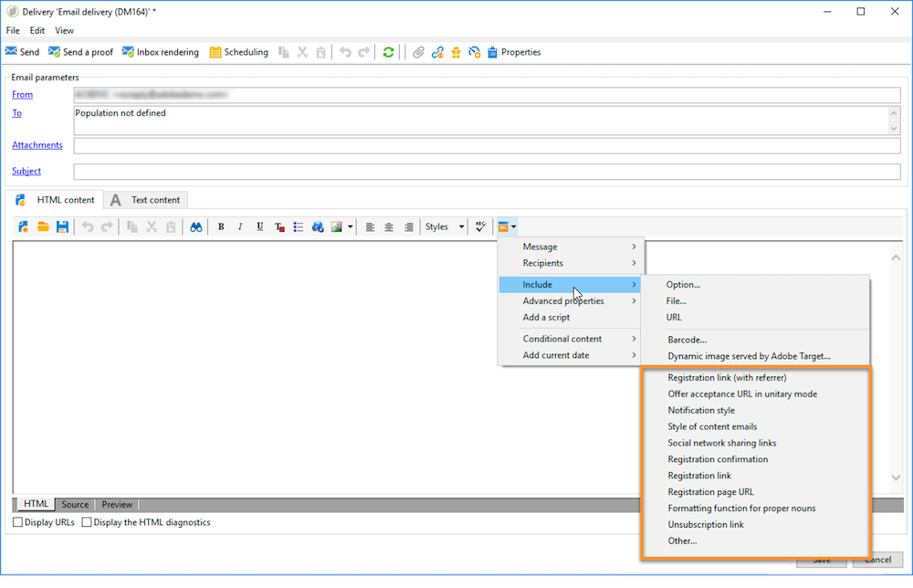The height and width of the screenshot is (588, 913).
Task: Switch to the HTML content tab
Action: point(56,200)
